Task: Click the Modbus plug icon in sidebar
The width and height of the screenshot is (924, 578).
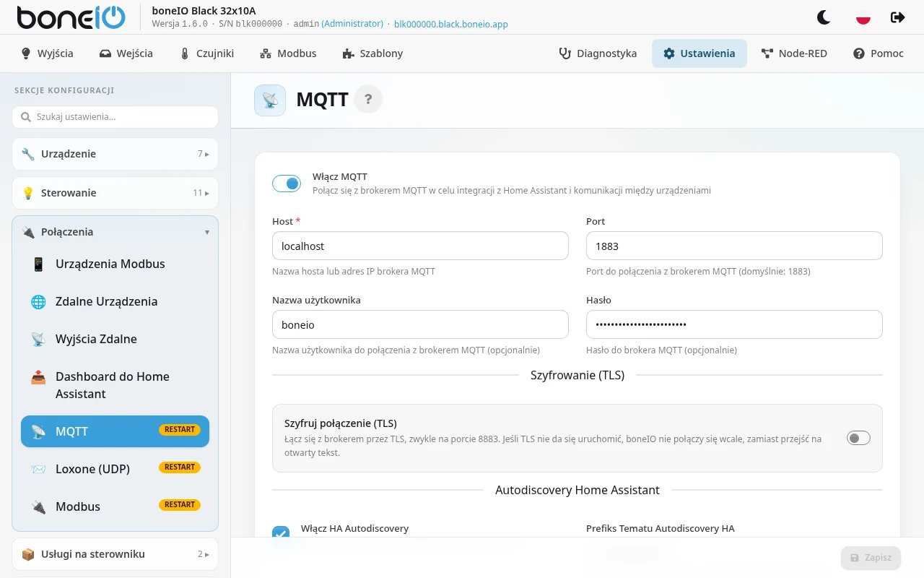Action: pos(38,506)
